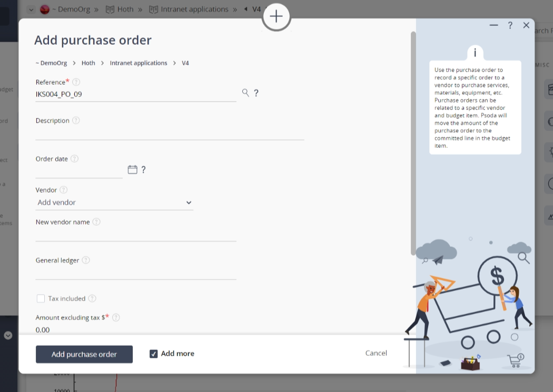Click into the Description input field
This screenshot has height=392, width=553.
point(170,134)
